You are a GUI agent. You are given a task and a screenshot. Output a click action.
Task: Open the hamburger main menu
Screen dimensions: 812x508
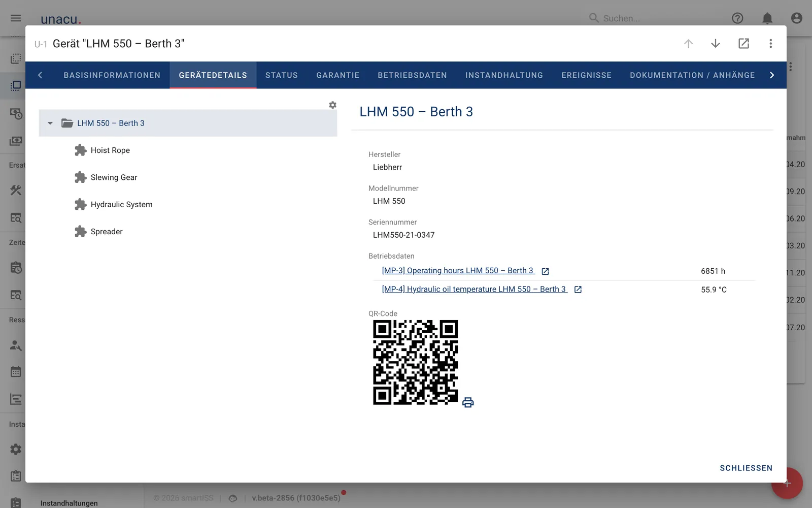pyautogui.click(x=16, y=18)
